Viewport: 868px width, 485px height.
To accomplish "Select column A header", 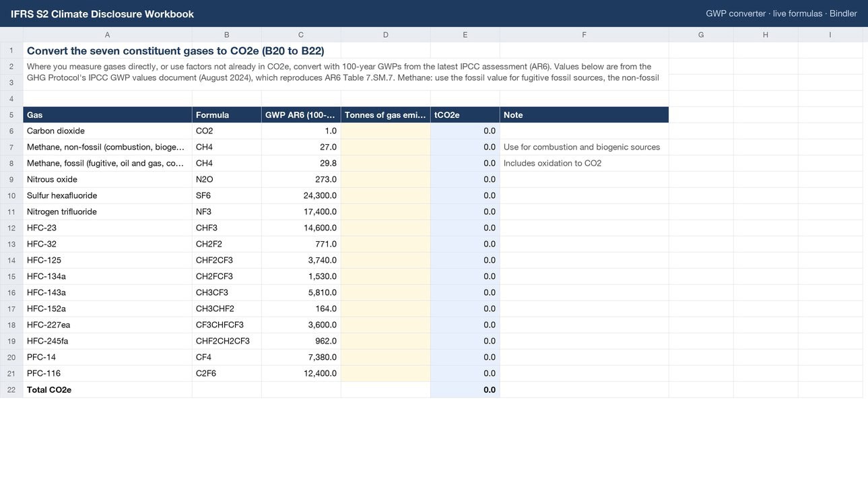I will [x=108, y=34].
